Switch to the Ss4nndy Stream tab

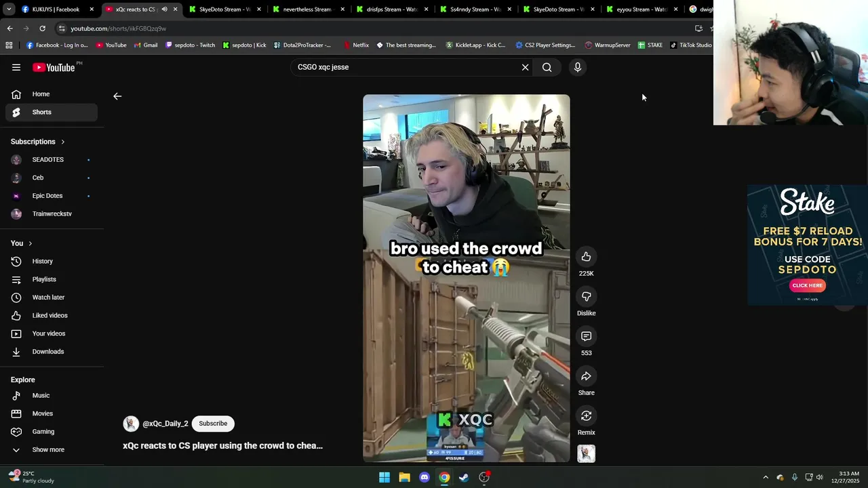pos(475,9)
